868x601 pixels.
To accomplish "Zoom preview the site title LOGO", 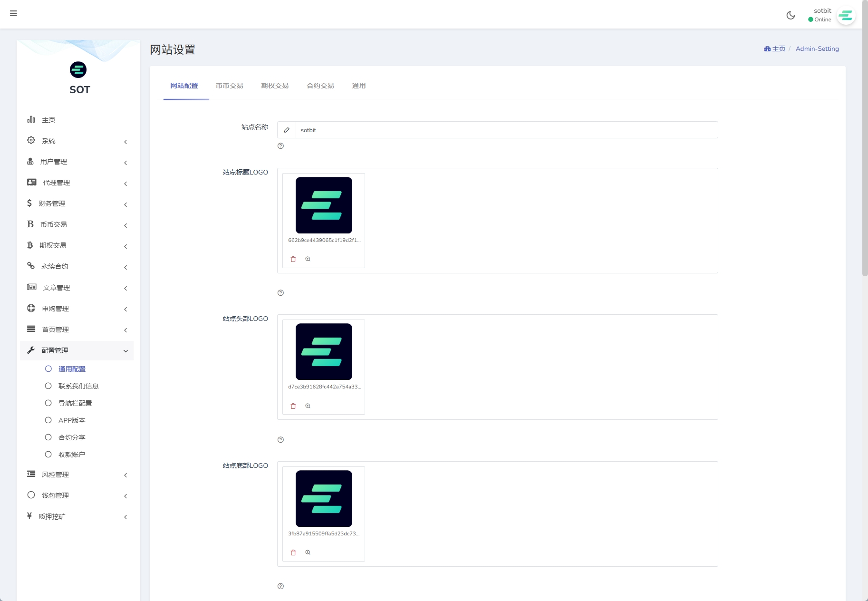I will point(308,259).
